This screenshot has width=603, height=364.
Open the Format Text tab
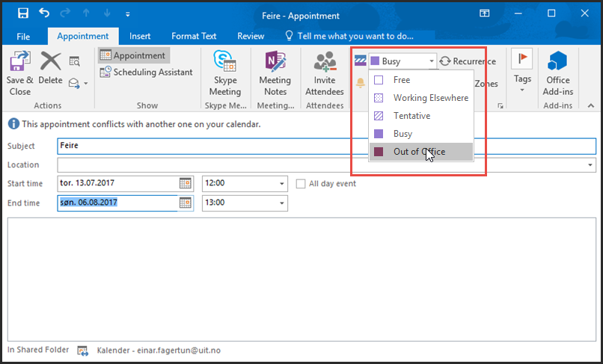[194, 36]
